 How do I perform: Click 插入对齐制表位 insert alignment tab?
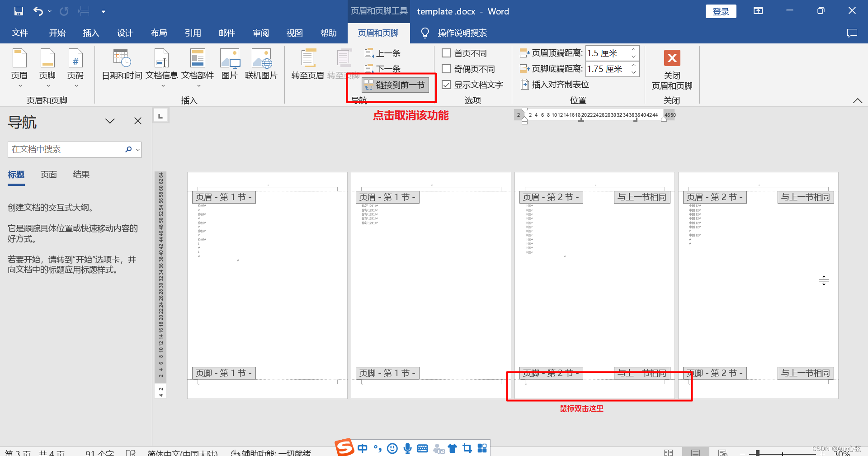click(x=555, y=85)
